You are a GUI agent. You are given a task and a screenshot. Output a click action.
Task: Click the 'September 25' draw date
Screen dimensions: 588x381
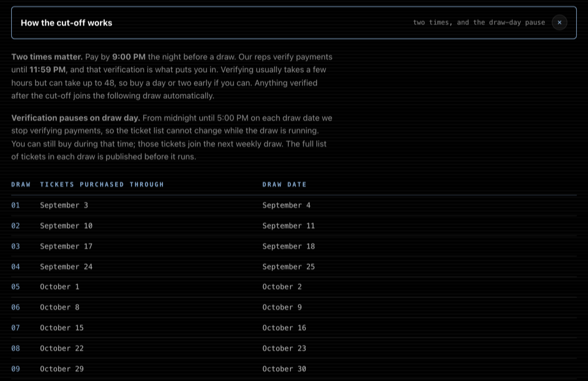tap(289, 267)
